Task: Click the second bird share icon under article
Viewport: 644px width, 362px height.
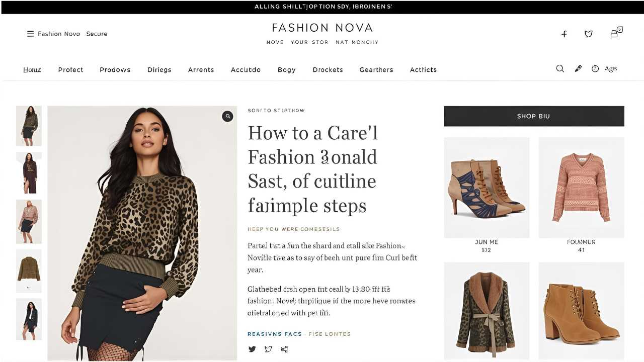Action: [x=268, y=349]
